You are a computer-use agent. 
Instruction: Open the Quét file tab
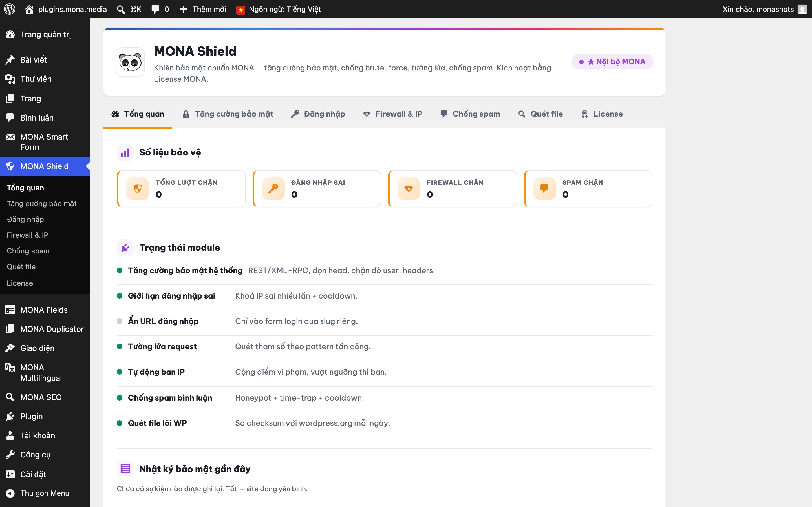tap(540, 114)
